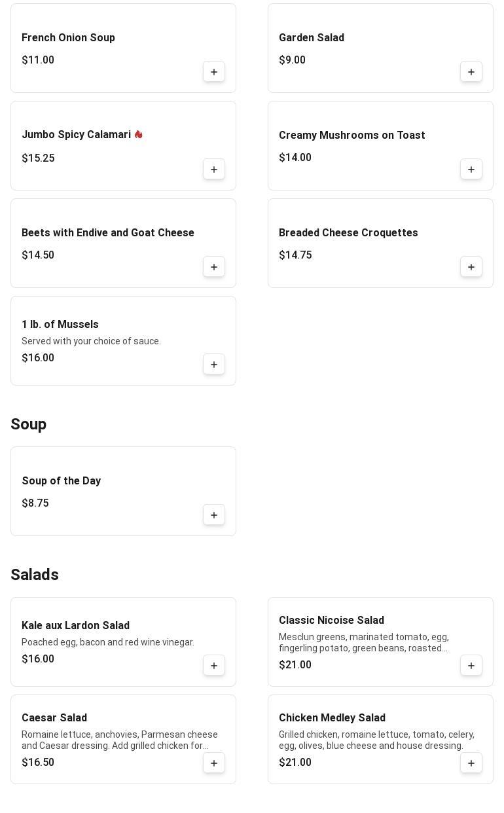504x813 pixels.
Task: Click the Salads section heading
Action: click(35, 575)
